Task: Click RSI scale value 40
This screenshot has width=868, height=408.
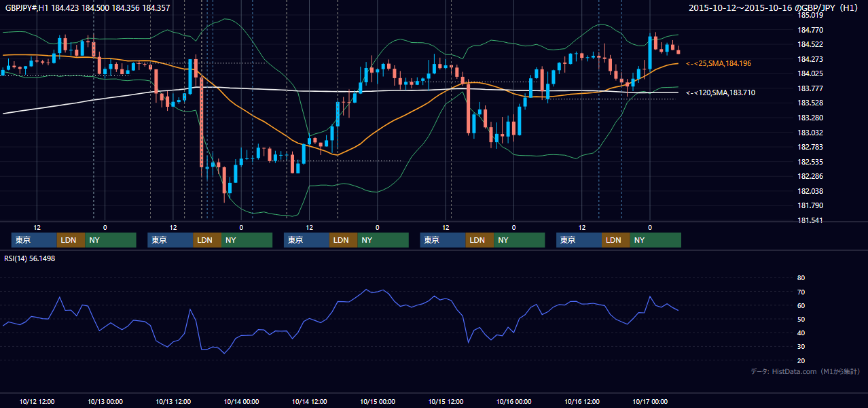Action: pos(801,333)
